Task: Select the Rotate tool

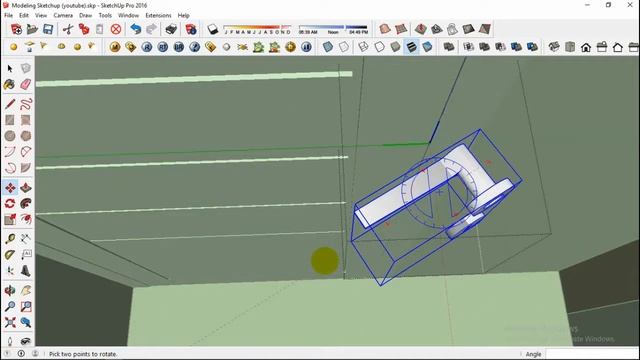Action: tap(10, 203)
